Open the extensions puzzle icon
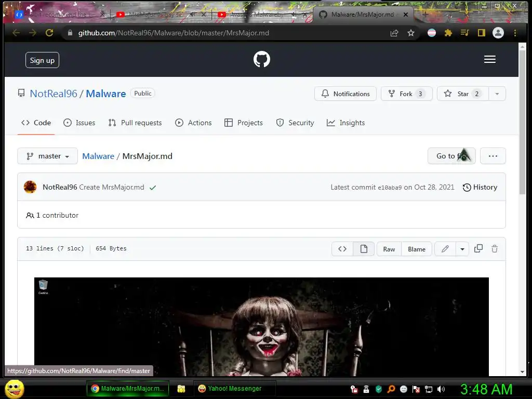Image resolution: width=532 pixels, height=399 pixels. 448,33
